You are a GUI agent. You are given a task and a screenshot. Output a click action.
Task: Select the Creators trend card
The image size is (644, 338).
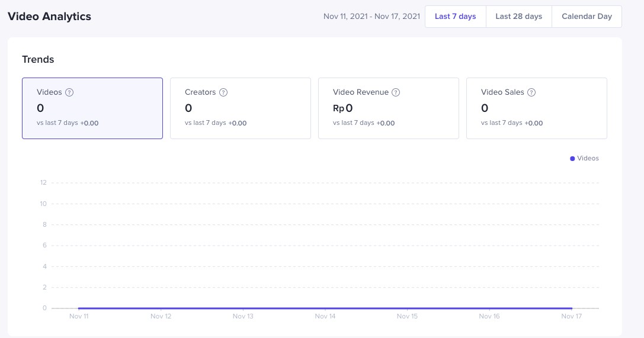click(x=240, y=108)
